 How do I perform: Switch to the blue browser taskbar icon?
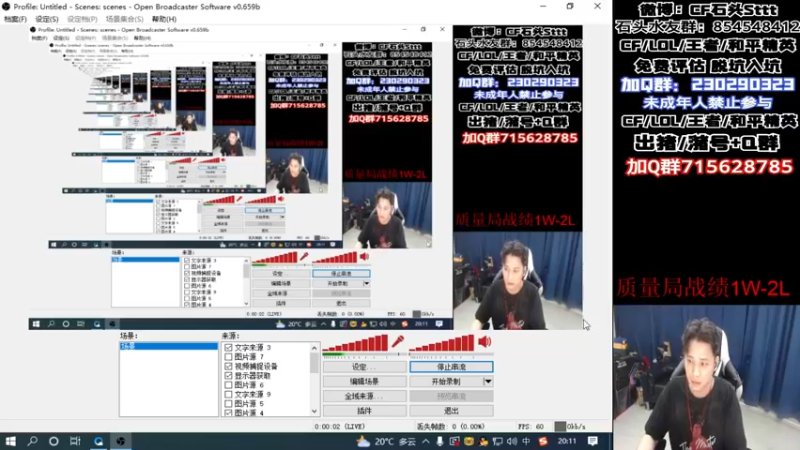(x=98, y=441)
